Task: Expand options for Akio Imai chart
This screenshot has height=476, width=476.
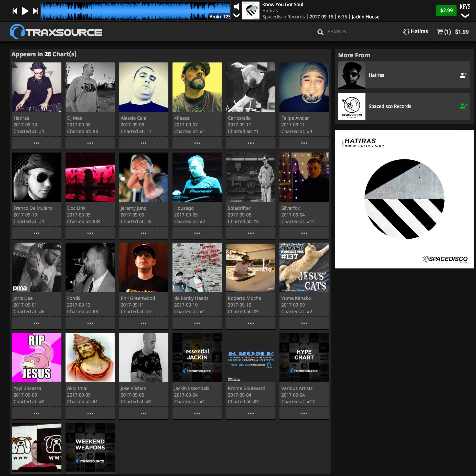Action: pyautogui.click(x=90, y=413)
